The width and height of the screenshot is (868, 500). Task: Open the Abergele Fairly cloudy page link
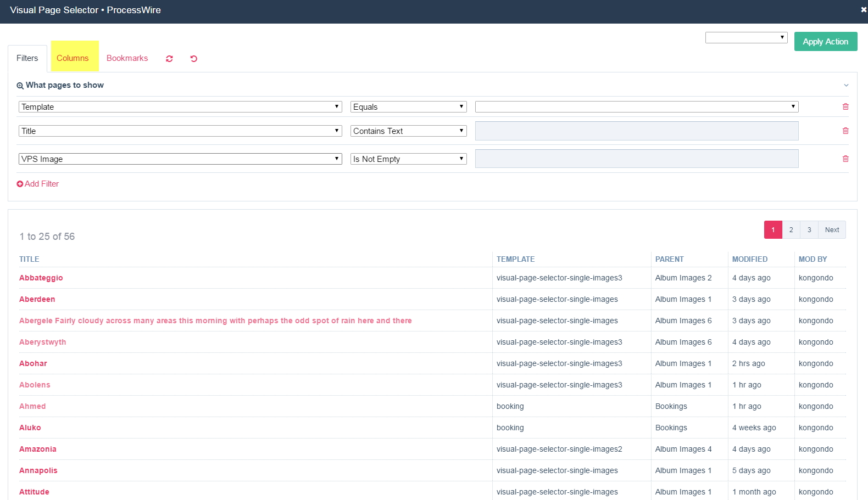tap(215, 321)
